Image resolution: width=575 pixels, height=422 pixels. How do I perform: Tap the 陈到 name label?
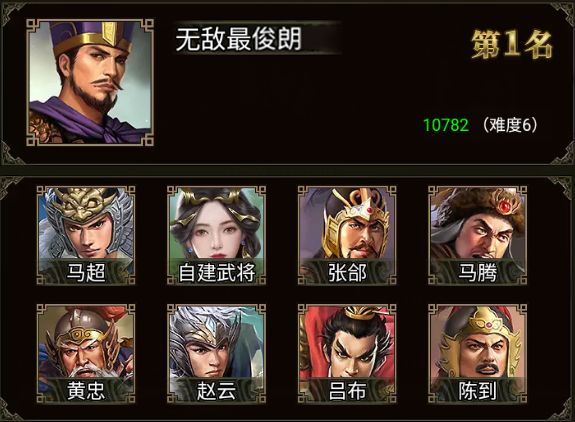click(x=477, y=390)
